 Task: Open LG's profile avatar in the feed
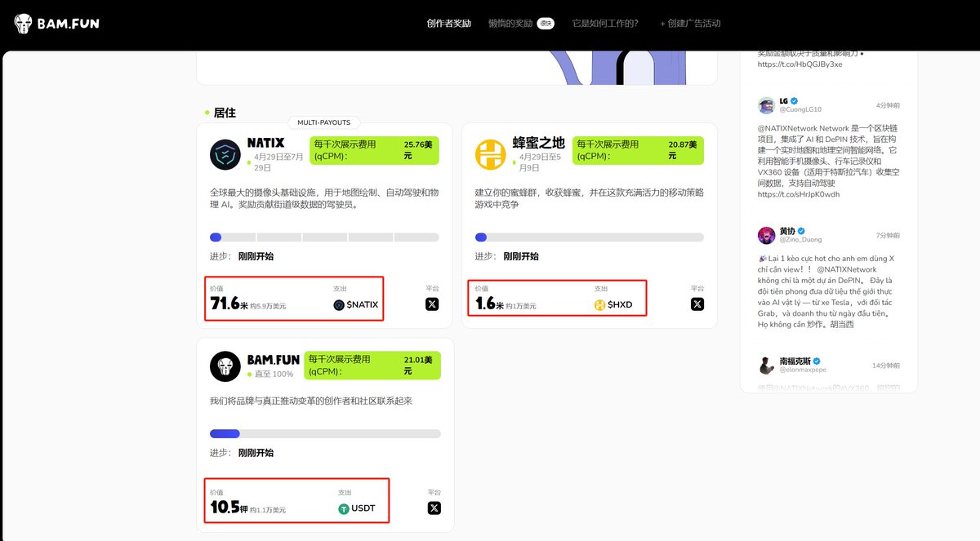click(x=766, y=105)
